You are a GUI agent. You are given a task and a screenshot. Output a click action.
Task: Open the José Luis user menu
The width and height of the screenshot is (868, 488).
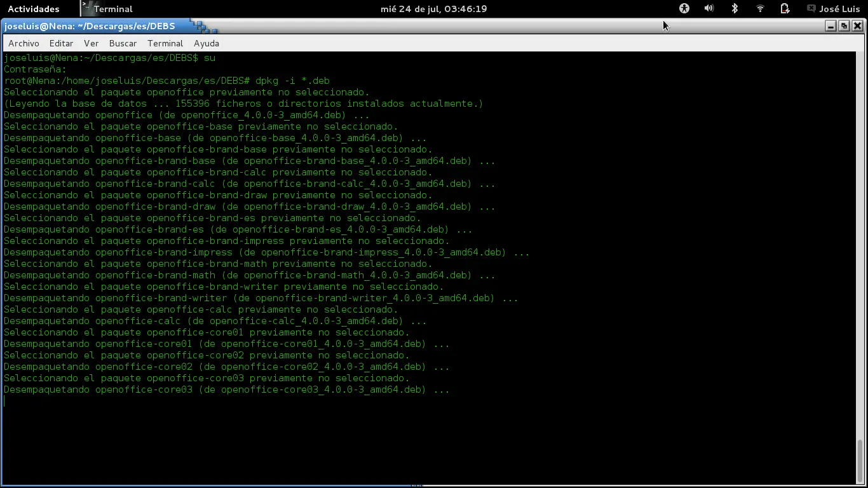pos(833,9)
